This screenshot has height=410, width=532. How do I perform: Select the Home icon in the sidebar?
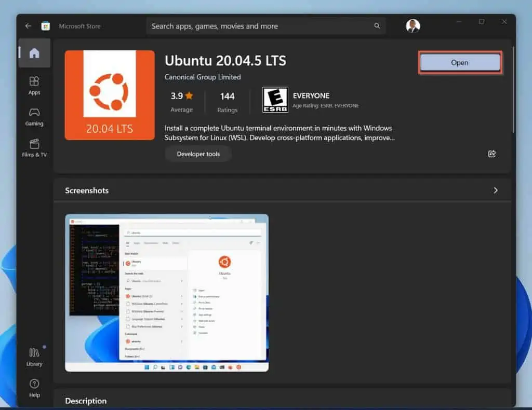click(x=34, y=53)
